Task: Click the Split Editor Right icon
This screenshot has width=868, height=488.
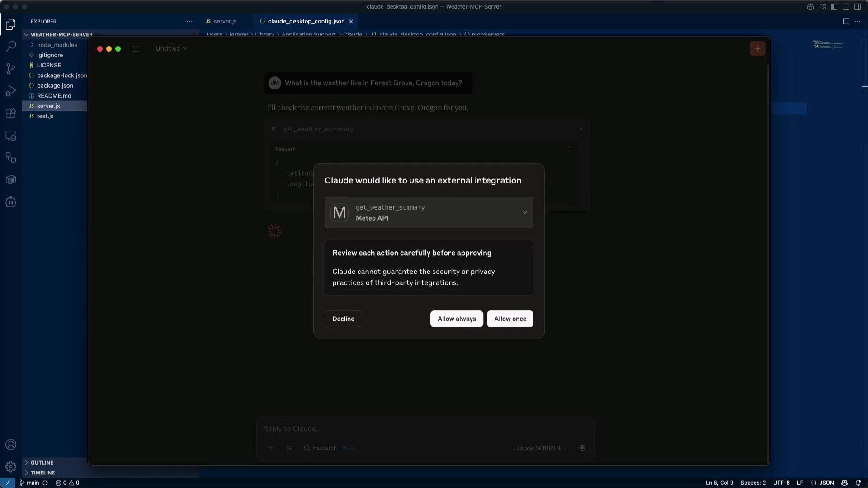Action: [846, 21]
